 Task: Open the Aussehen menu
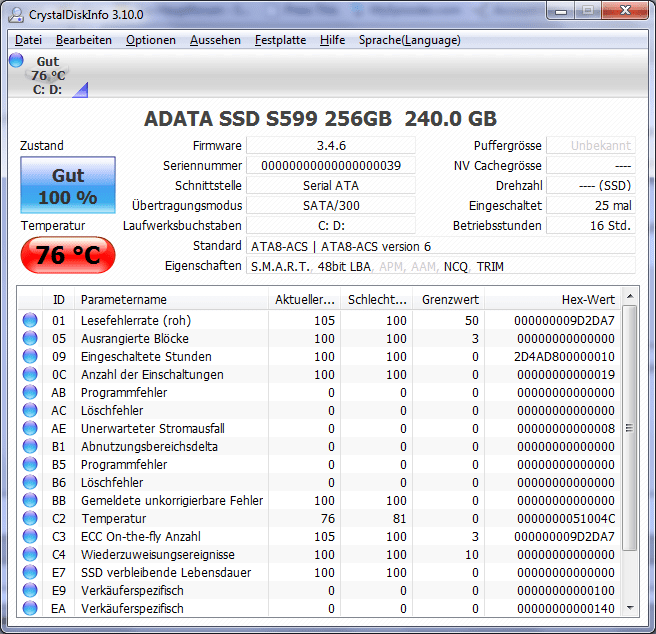(x=215, y=40)
